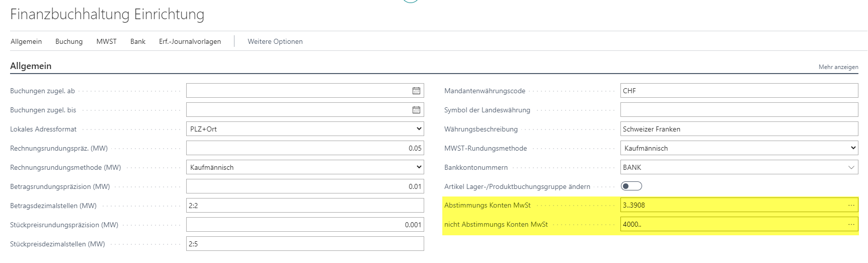
Task: Click the Mandantenwährungscode field CHF
Action: pyautogui.click(x=739, y=91)
